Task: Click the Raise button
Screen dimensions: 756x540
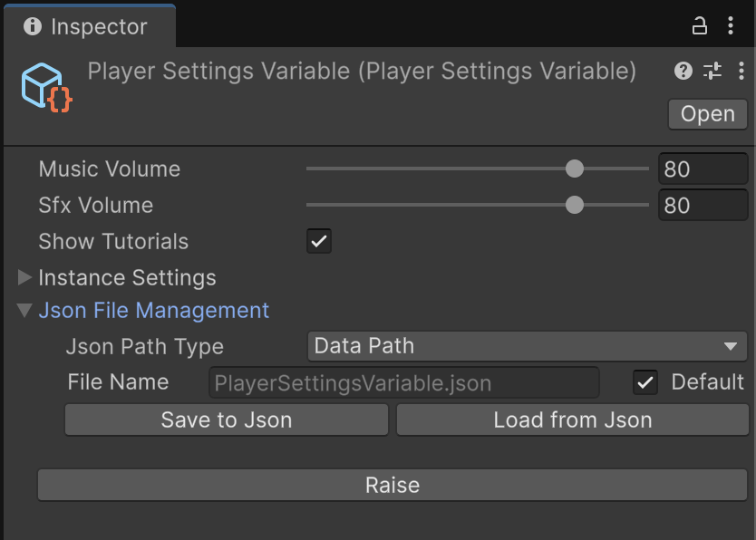Action: [393, 485]
